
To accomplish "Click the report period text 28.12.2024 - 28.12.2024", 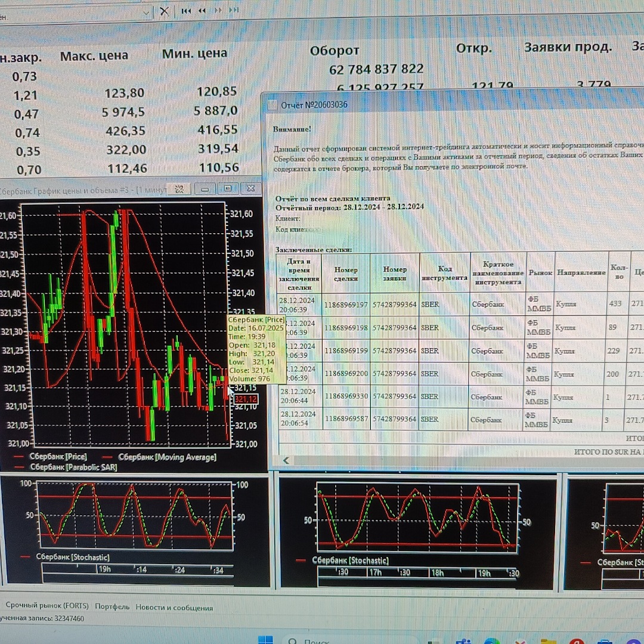I will (x=383, y=207).
